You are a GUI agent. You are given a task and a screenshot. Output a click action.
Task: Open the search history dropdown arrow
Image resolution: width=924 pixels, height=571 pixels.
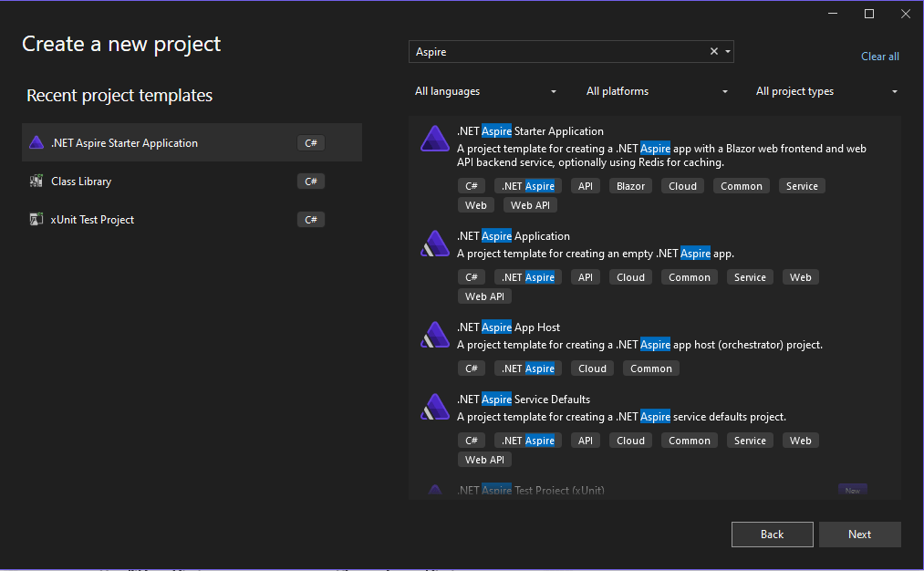(x=728, y=52)
